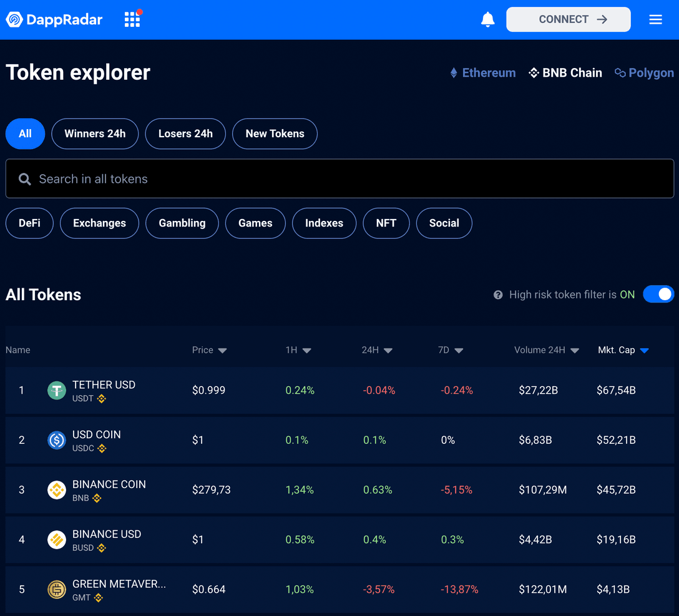Viewport: 679px width, 616px height.
Task: Click the USD Coin logo
Action: click(x=56, y=440)
